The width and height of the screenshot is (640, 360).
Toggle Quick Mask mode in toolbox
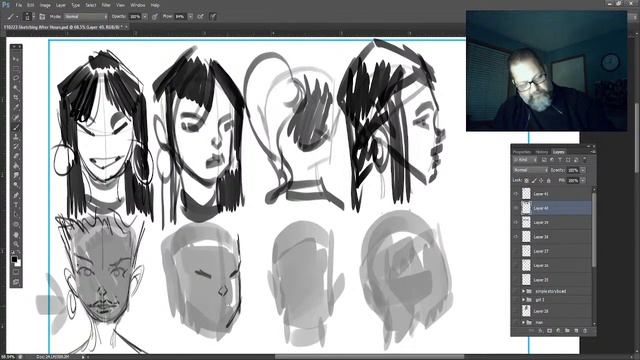(x=16, y=272)
